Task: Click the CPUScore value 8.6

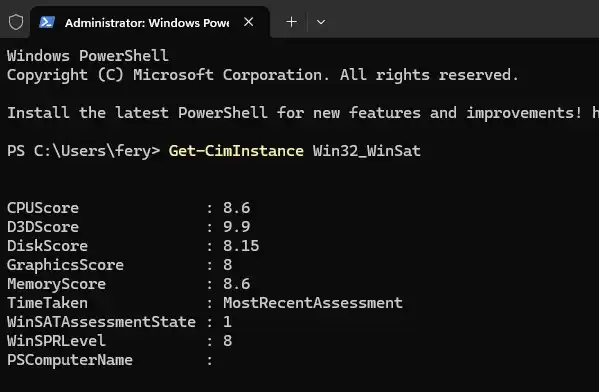Action: 236,208
